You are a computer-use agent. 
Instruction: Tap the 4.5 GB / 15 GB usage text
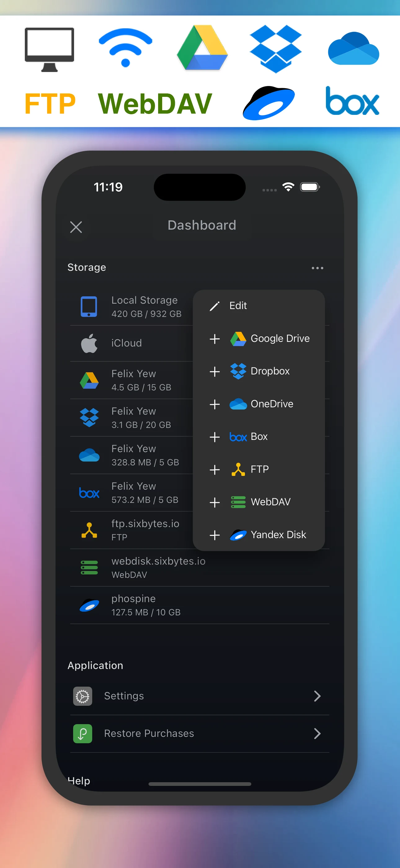tap(141, 387)
